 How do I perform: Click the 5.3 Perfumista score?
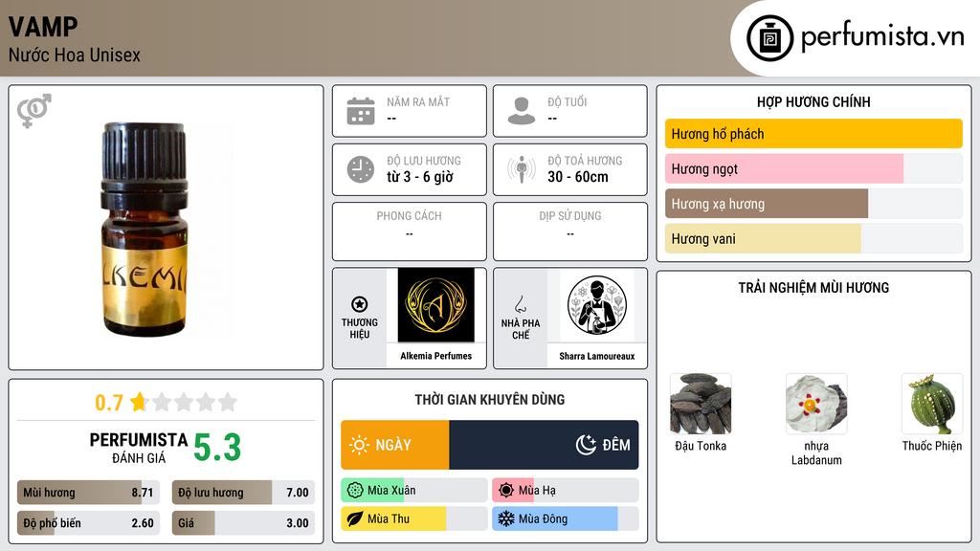pos(217,448)
